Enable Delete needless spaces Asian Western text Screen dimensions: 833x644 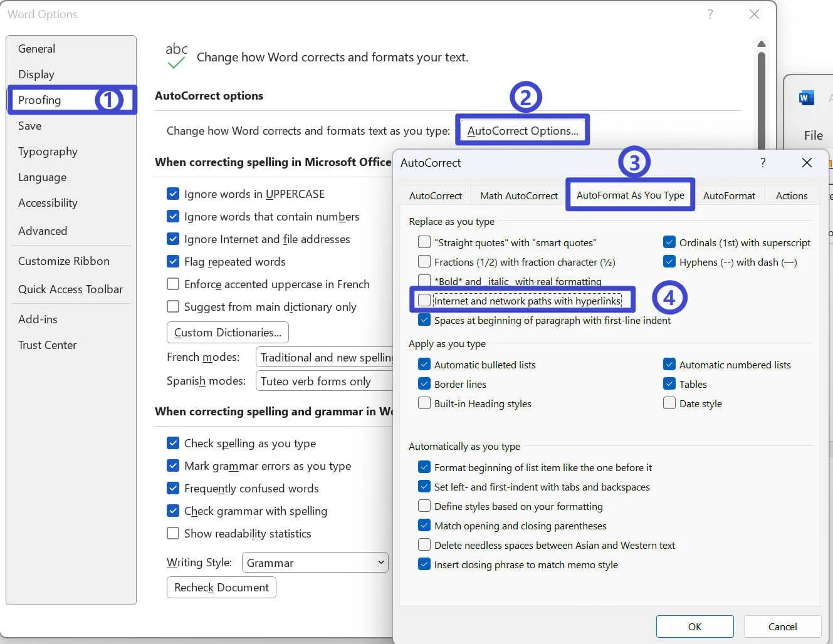[424, 544]
